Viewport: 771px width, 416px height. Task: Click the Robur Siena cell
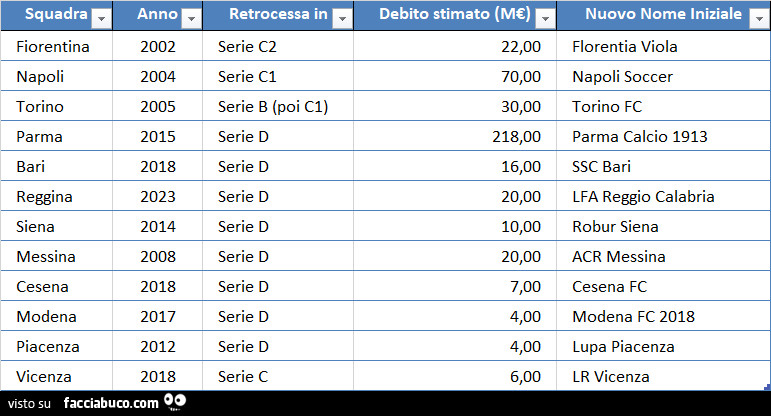point(615,226)
